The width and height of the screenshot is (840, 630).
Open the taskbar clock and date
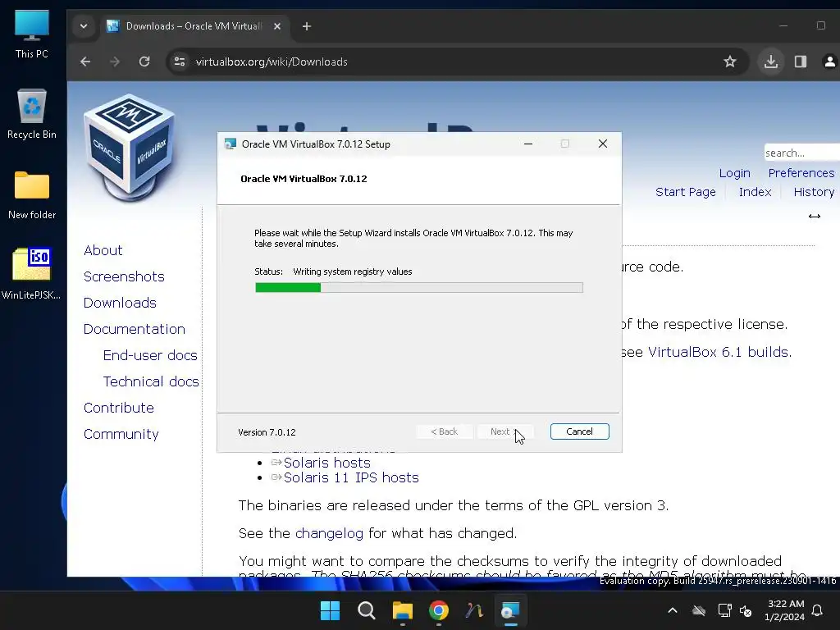pyautogui.click(x=785, y=610)
